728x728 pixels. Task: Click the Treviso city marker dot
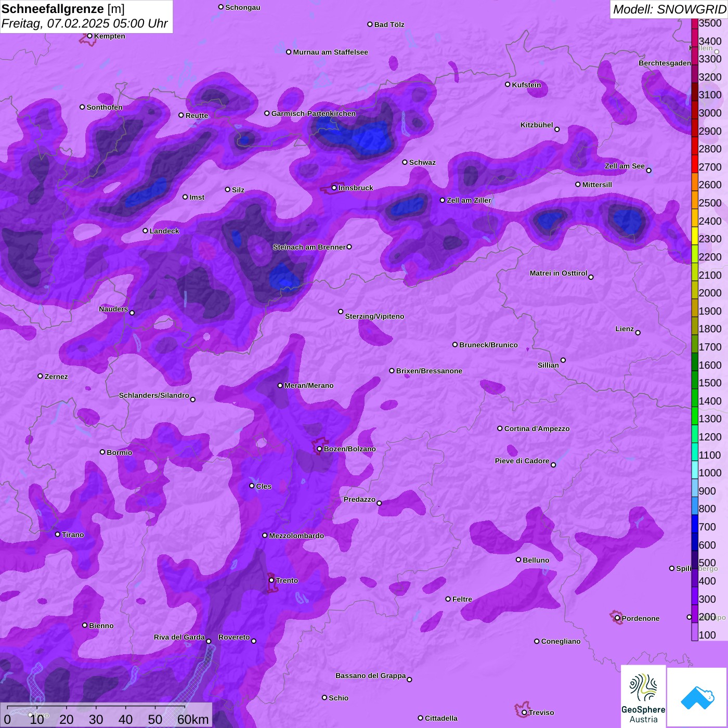click(524, 712)
